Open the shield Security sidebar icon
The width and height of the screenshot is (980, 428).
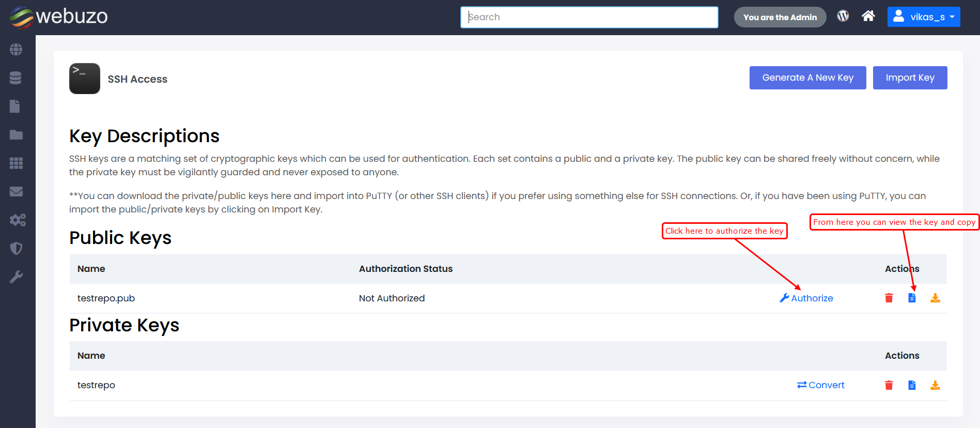click(16, 249)
